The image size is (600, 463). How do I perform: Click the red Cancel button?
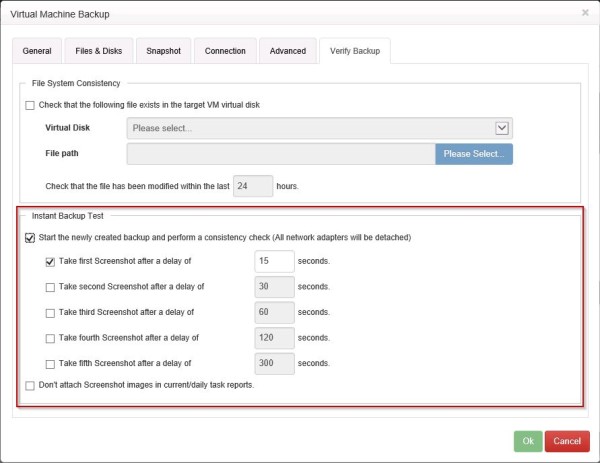[566, 441]
